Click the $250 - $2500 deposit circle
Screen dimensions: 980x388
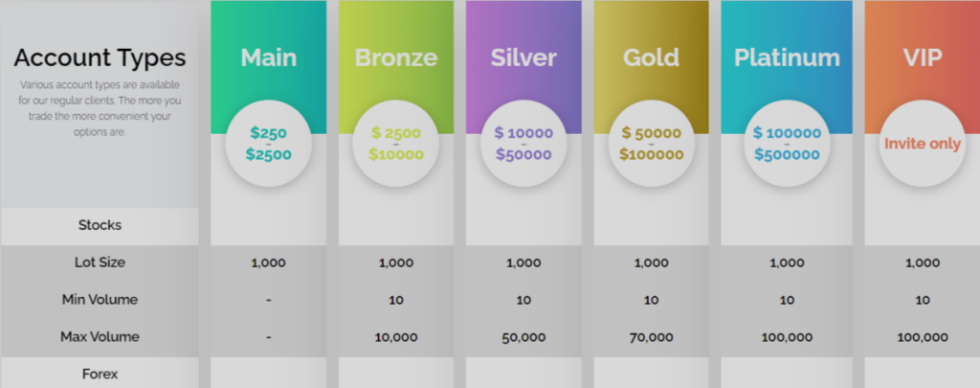pos(268,144)
